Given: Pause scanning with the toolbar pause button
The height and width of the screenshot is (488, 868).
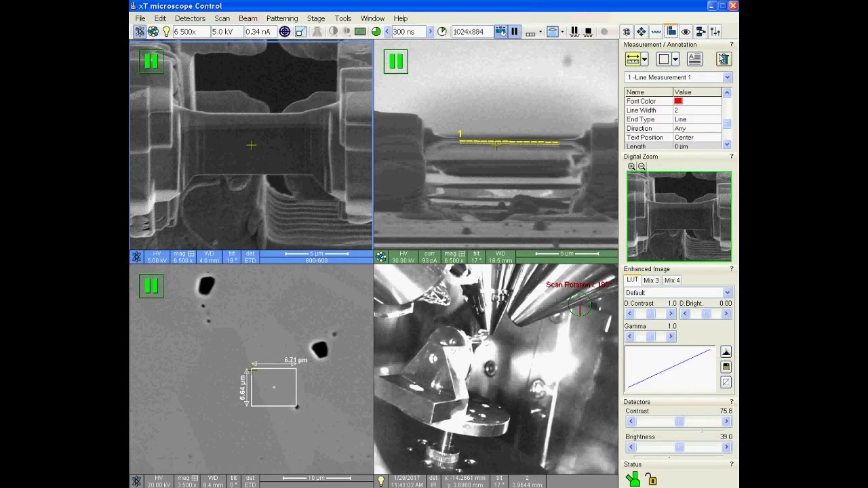Looking at the screenshot, I should click(x=515, y=31).
